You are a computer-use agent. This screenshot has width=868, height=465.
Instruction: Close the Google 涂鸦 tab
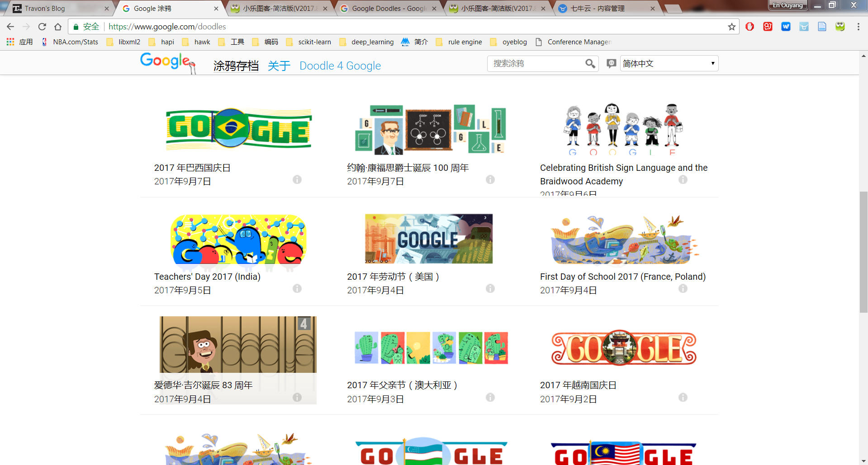click(216, 9)
